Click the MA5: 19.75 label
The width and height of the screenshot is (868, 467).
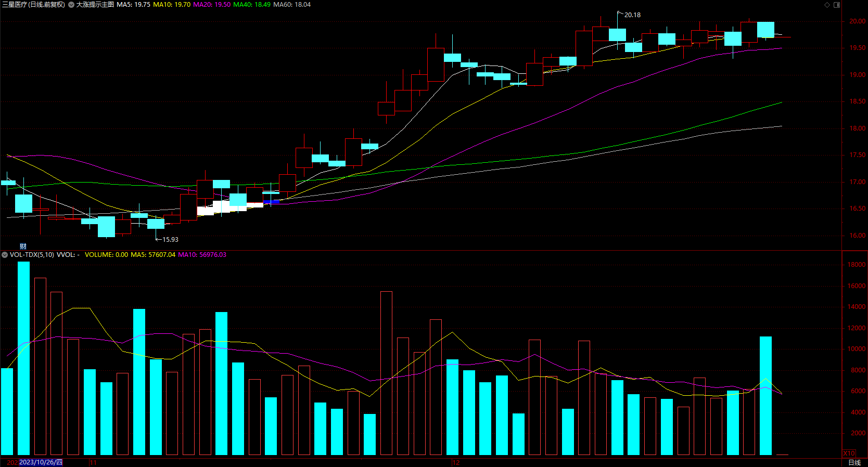(133, 5)
